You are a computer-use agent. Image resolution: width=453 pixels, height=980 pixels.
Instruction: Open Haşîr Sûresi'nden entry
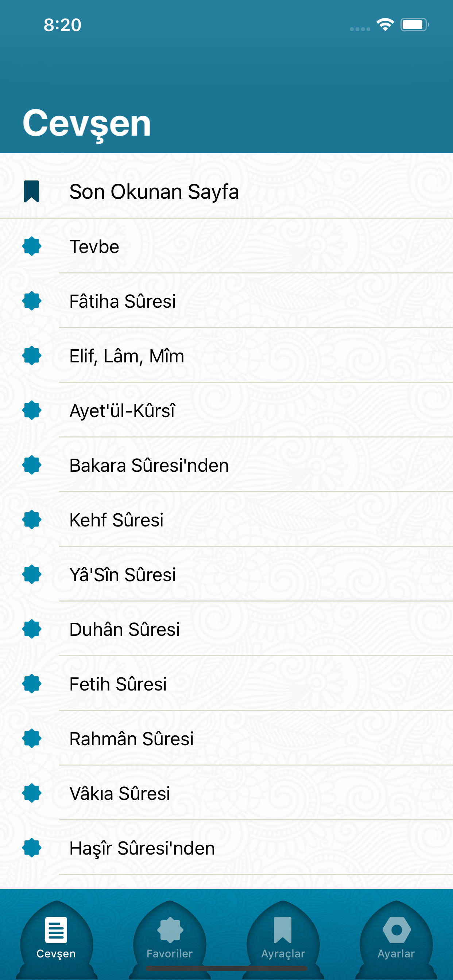(x=226, y=848)
